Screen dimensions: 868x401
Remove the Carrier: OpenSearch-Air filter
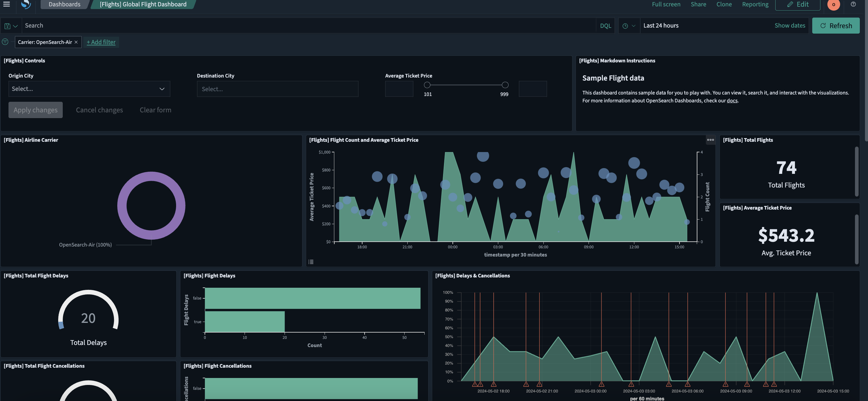click(76, 42)
